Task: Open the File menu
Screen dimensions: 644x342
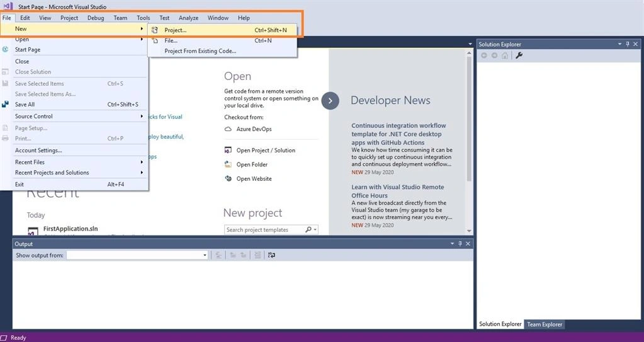Action: point(6,18)
